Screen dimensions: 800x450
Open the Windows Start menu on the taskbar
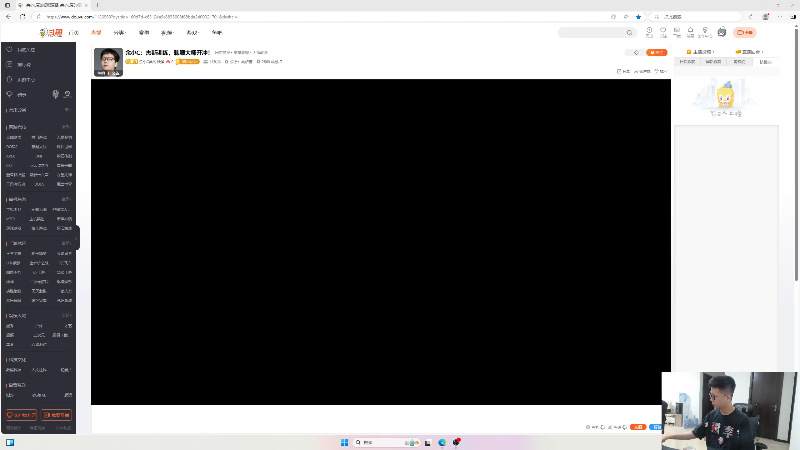[x=344, y=442]
